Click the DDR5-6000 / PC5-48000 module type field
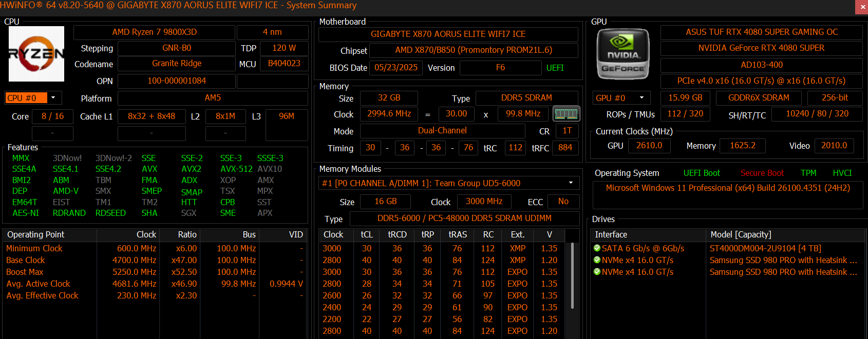868x339 pixels. tap(464, 218)
